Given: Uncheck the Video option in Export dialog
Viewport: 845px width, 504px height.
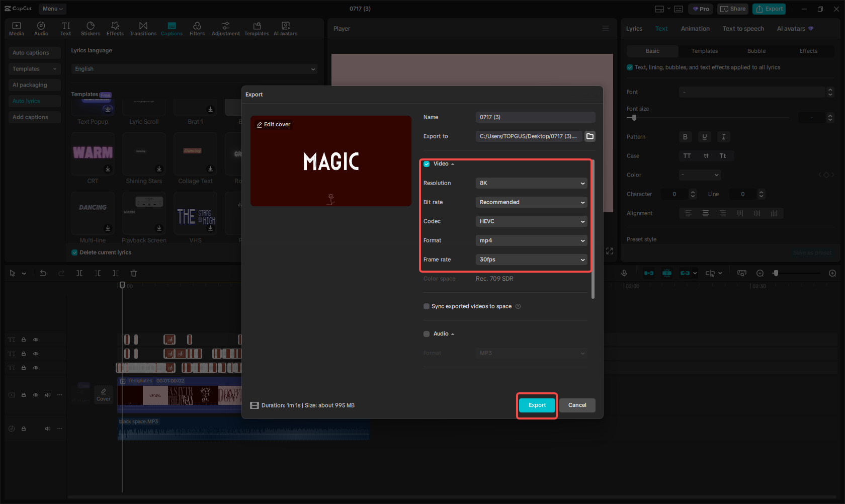Looking at the screenshot, I should tap(426, 163).
